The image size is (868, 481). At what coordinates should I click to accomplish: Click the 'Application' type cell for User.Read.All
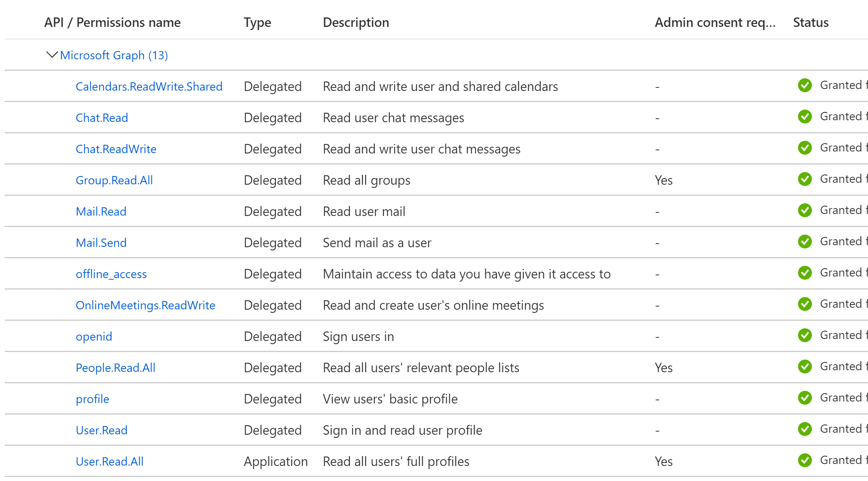(275, 462)
